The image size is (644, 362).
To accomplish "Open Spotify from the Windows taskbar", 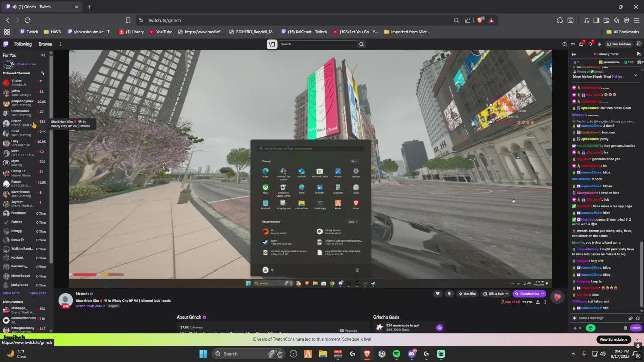I will click(396, 354).
